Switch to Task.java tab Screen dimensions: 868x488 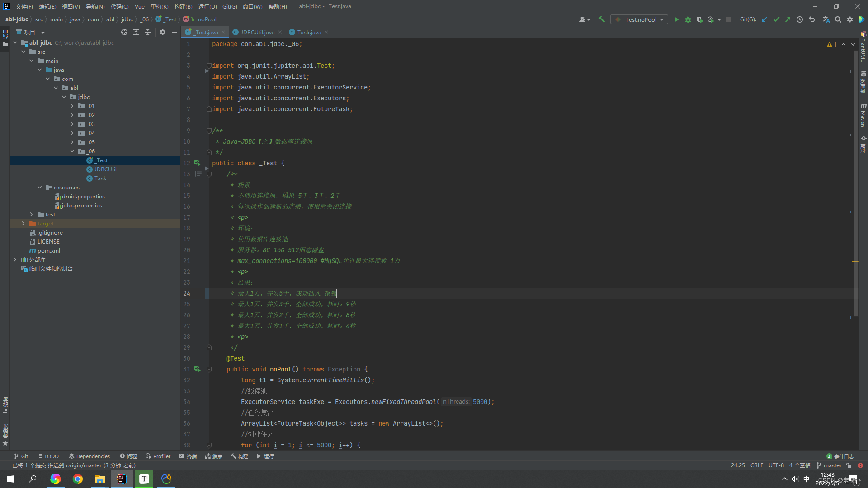tap(309, 32)
